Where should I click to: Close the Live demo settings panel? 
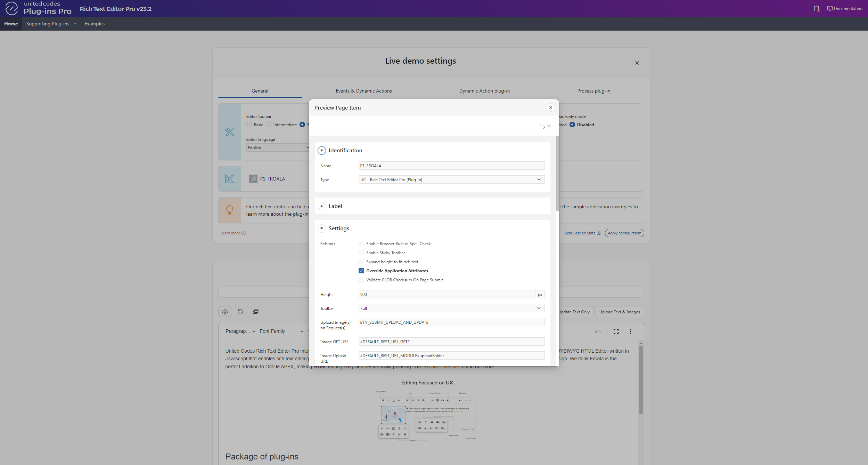637,63
